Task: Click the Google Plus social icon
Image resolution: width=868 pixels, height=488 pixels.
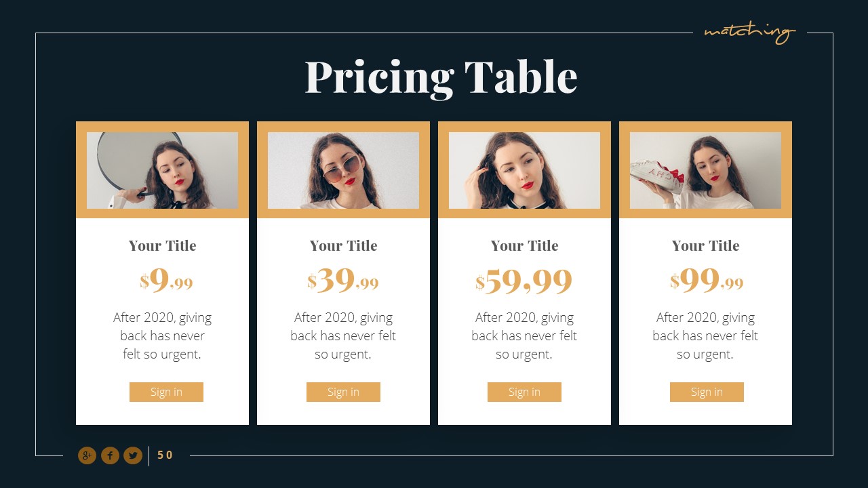Action: [87, 455]
